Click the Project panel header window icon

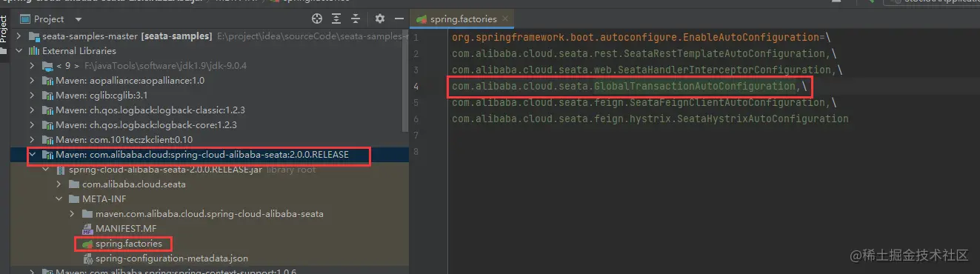(x=24, y=19)
